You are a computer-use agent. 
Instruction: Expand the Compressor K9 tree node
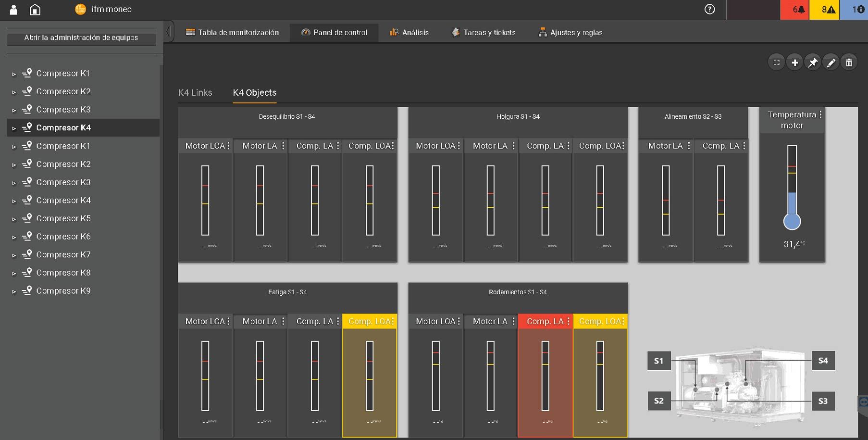pos(14,291)
